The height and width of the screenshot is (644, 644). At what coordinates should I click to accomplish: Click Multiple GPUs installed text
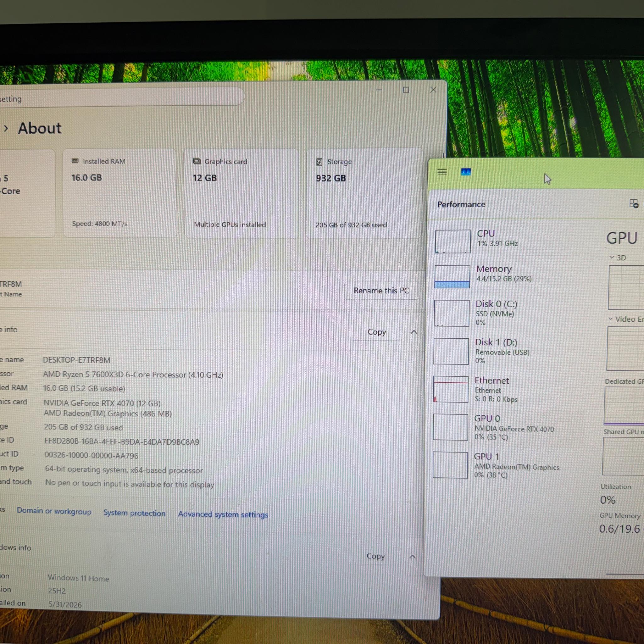point(230,225)
